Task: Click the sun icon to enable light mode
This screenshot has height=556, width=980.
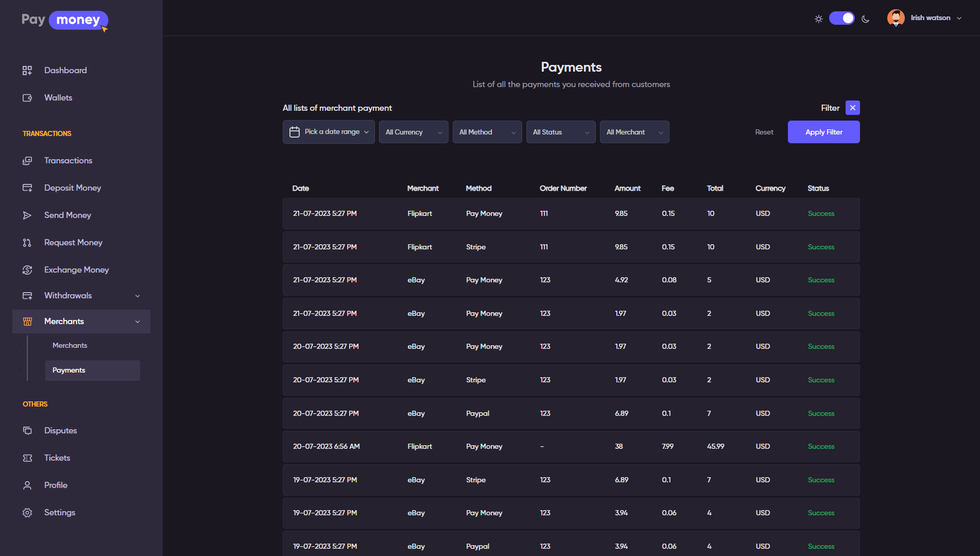Action: pos(818,19)
